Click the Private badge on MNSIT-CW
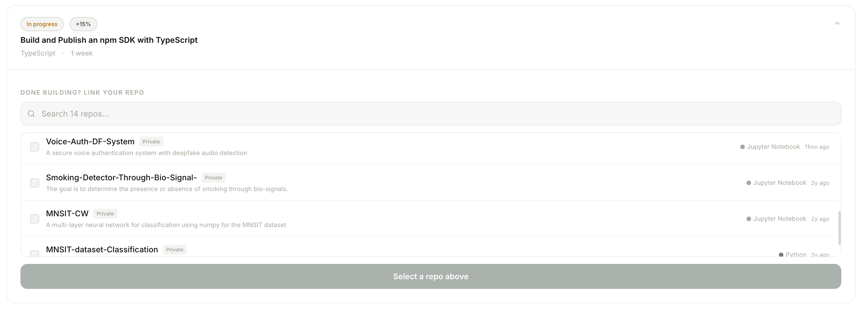Image resolution: width=868 pixels, height=309 pixels. [105, 213]
